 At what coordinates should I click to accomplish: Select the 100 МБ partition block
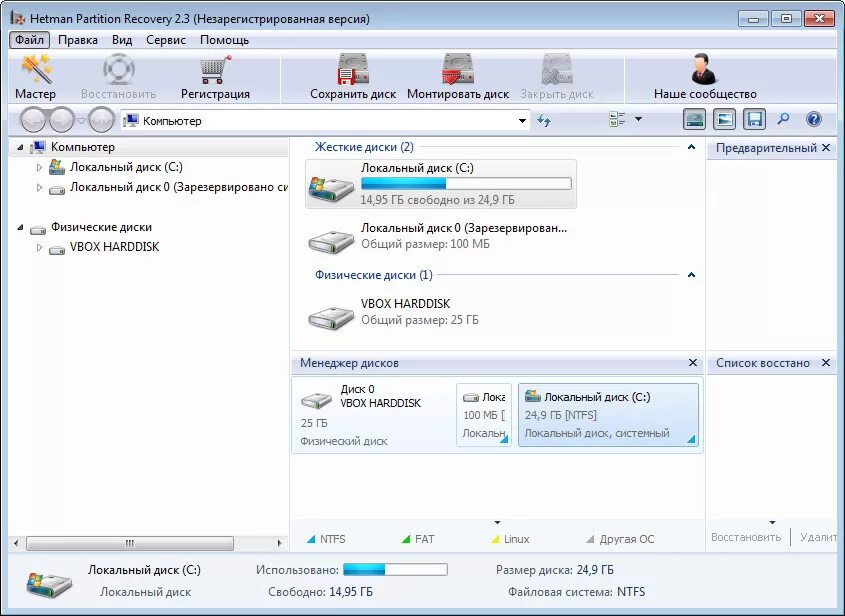pos(484,414)
